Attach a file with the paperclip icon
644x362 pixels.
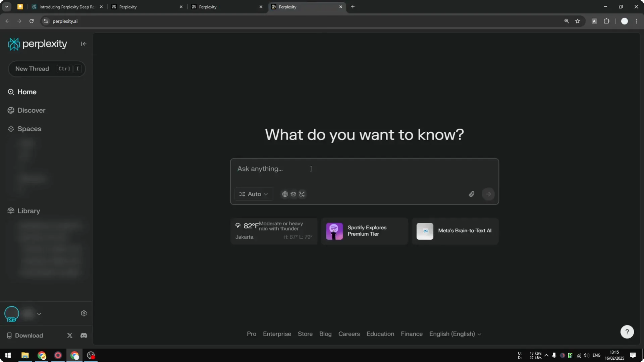point(472,194)
